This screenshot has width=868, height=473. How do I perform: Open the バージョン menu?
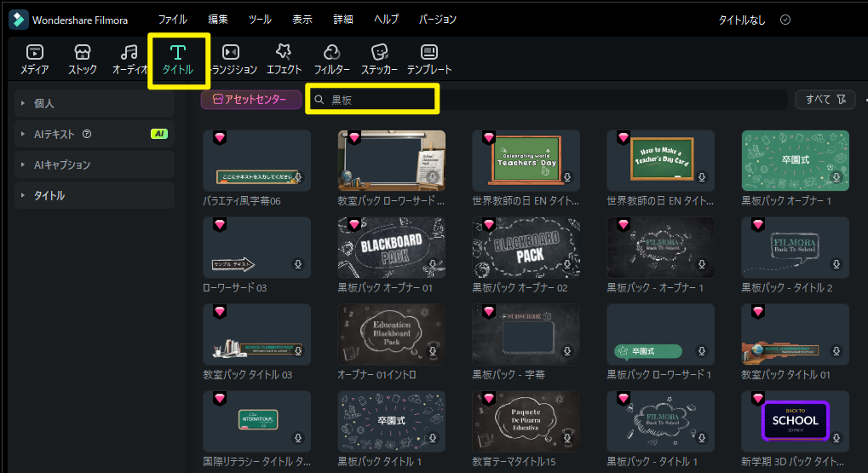[x=437, y=20]
